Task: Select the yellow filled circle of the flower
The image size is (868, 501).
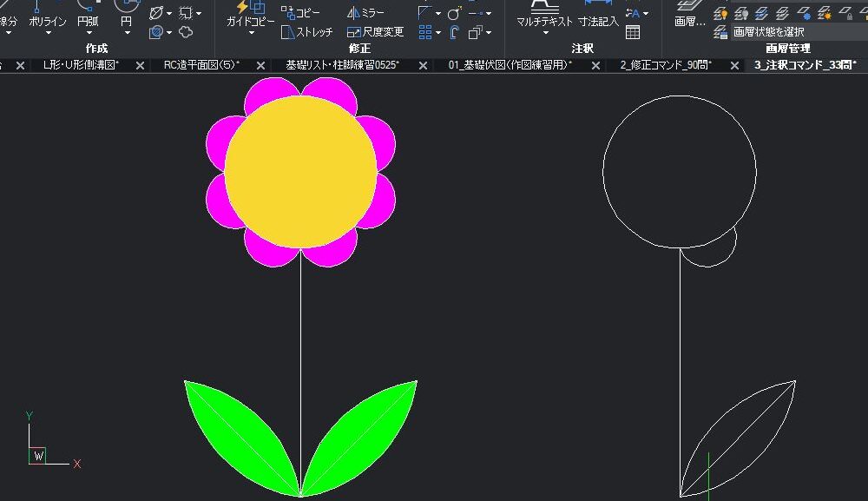Action: pyautogui.click(x=300, y=172)
